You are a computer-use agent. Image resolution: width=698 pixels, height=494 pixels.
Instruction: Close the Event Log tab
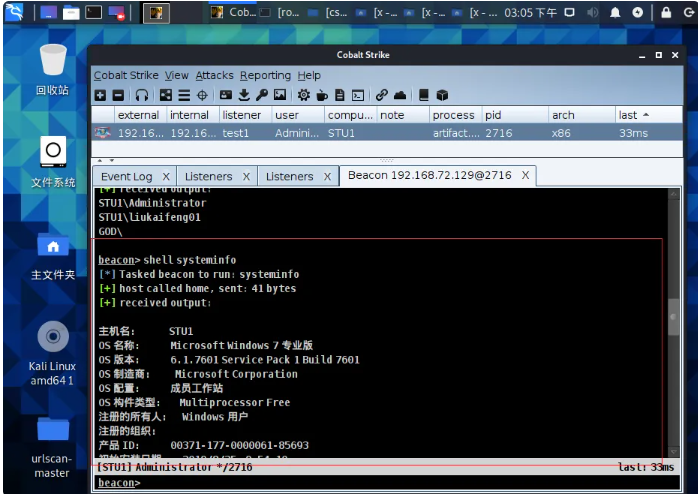(166, 177)
